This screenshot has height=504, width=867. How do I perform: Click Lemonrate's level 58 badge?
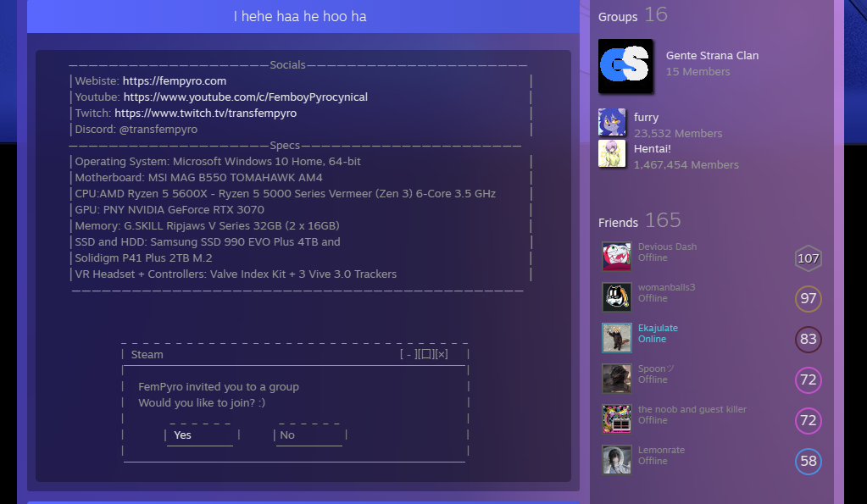tap(809, 461)
